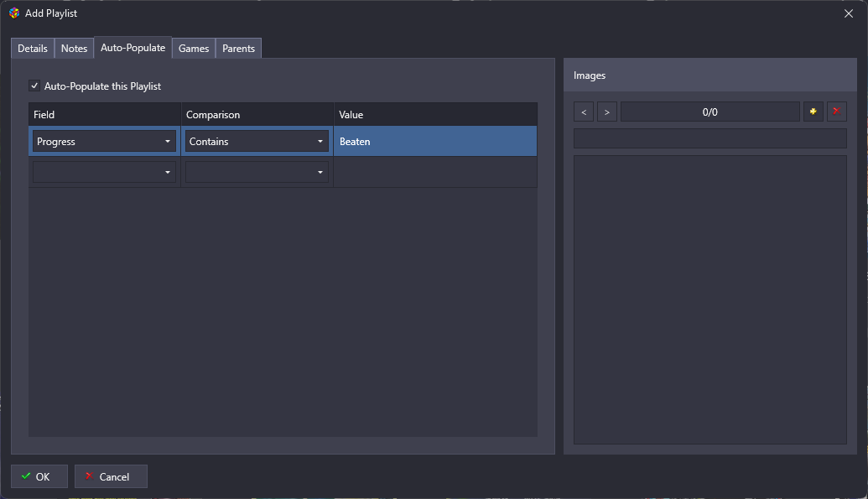Click the image type field below counter
This screenshot has height=499, width=868.
710,138
